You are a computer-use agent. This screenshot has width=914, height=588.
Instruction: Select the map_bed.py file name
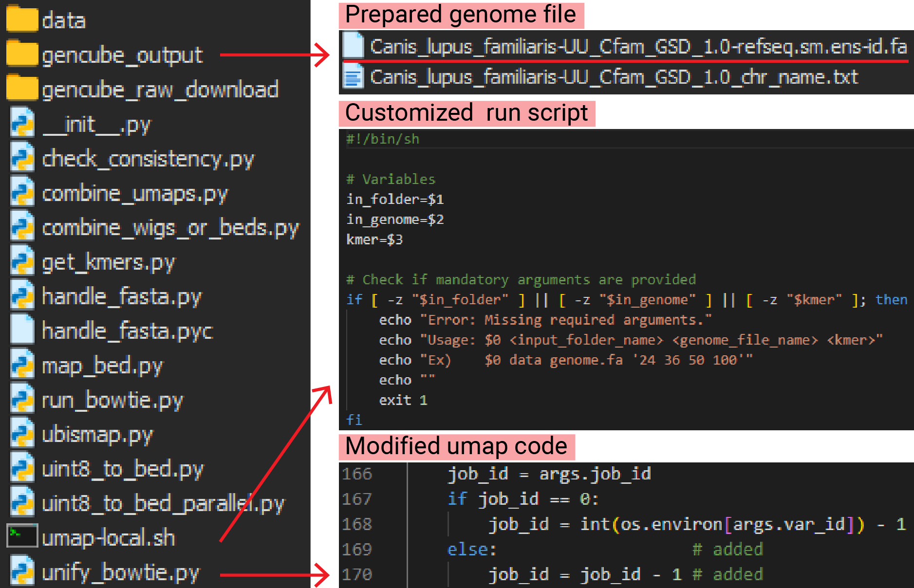[x=102, y=367]
